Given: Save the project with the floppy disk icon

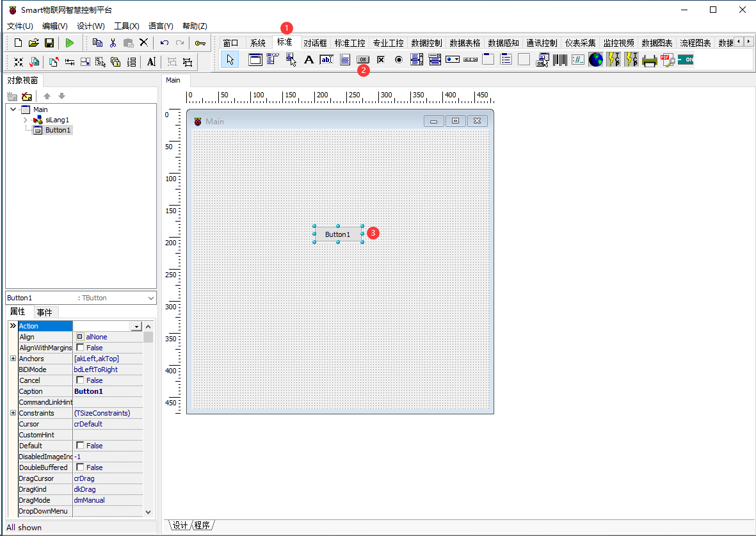Looking at the screenshot, I should click(x=49, y=43).
